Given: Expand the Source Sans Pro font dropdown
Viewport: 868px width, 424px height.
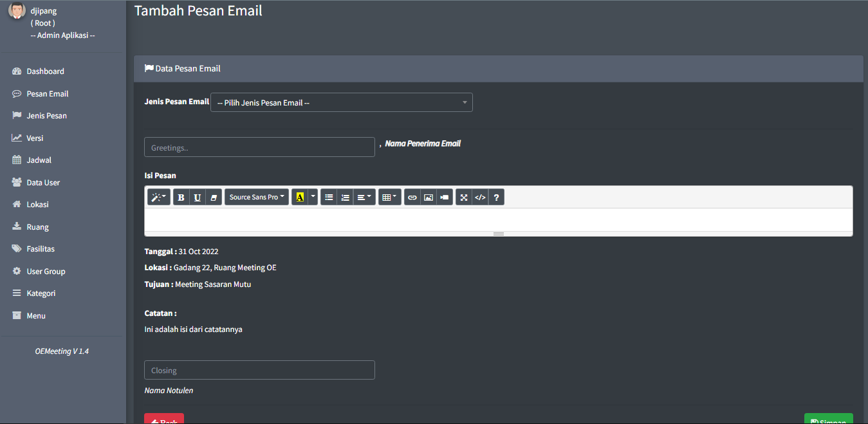Looking at the screenshot, I should (x=257, y=198).
